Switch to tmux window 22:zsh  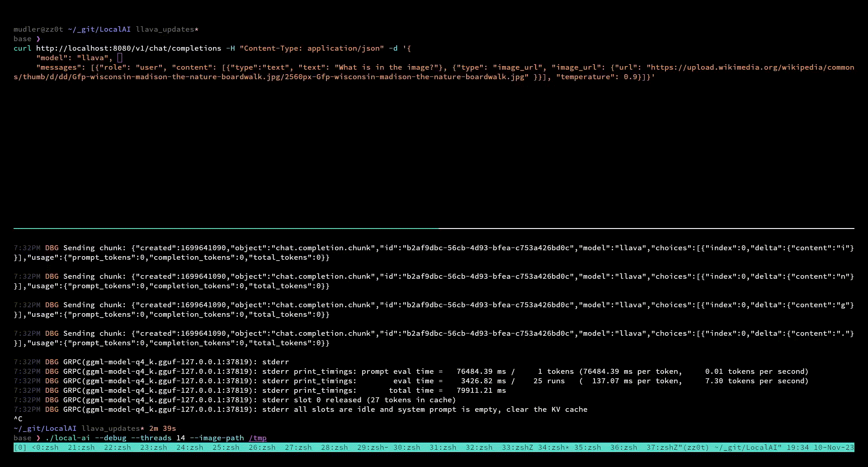click(x=117, y=448)
